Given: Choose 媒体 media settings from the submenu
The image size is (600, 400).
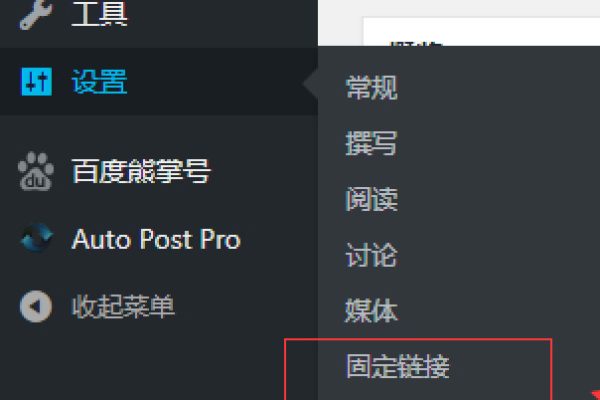Looking at the screenshot, I should pyautogui.click(x=371, y=310).
